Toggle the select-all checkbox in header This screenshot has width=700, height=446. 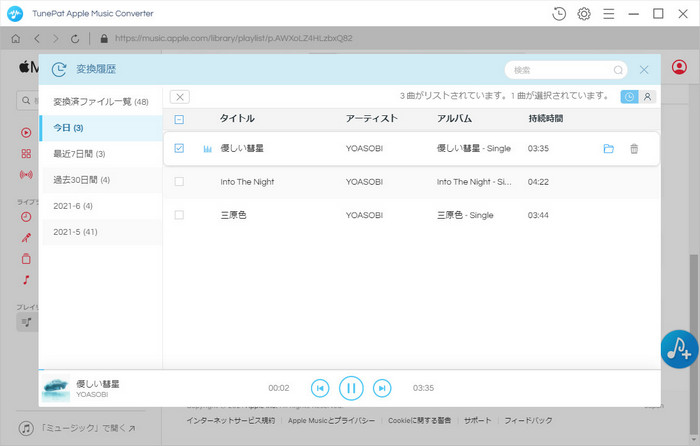(x=179, y=119)
